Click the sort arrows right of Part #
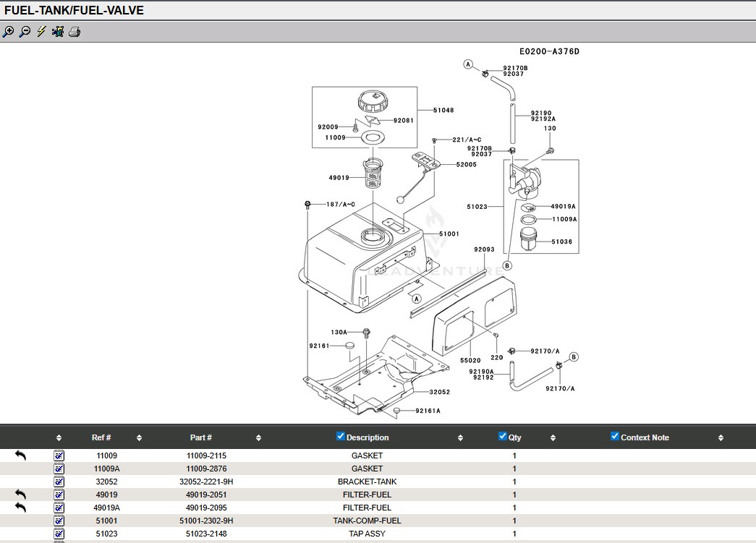Image resolution: width=756 pixels, height=543 pixels. tap(258, 437)
